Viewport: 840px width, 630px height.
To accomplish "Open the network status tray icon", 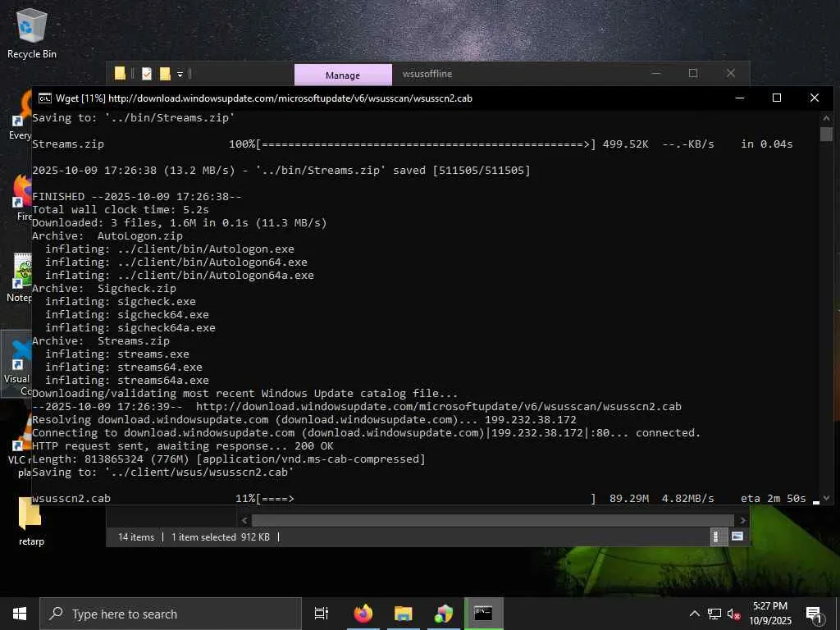I will pyautogui.click(x=714, y=614).
